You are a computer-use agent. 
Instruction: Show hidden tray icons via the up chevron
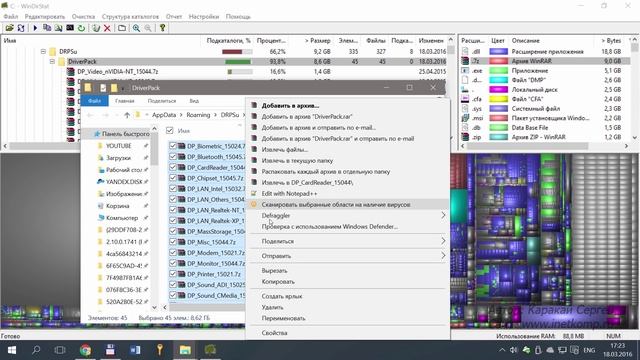502,350
